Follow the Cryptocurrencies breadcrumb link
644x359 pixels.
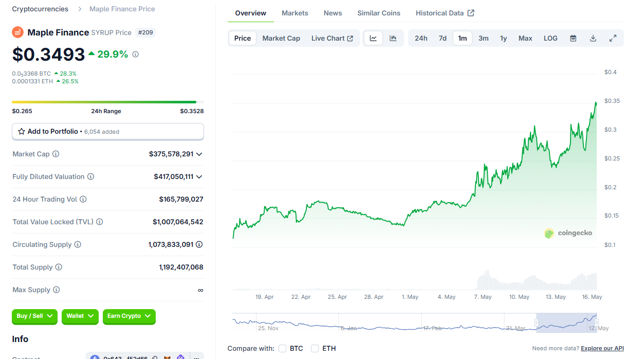tap(40, 9)
